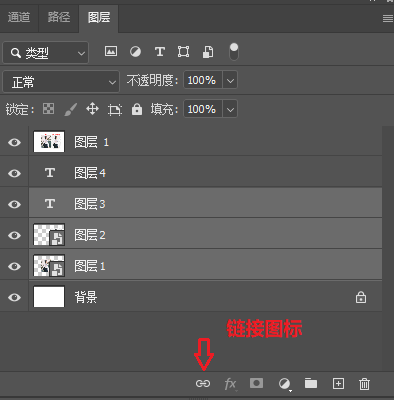Screen dimensions: 394x400
Task: Delete the selected layer with trash
Action: [364, 384]
